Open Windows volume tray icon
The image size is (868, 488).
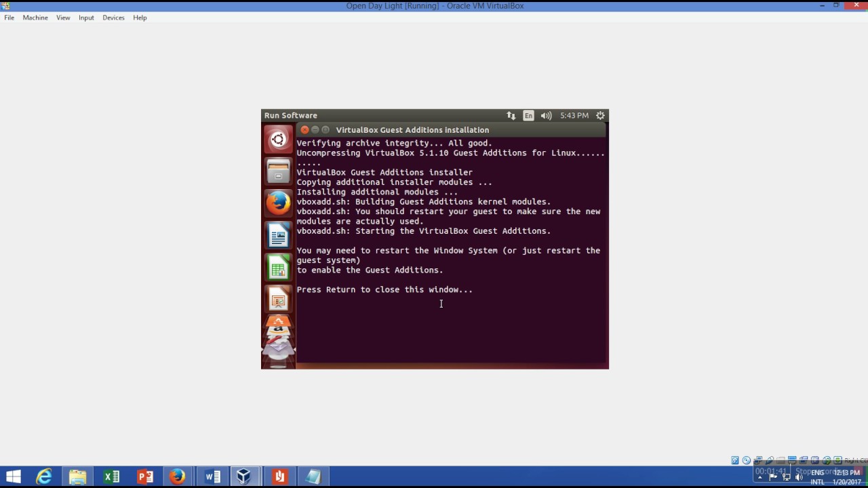[799, 477]
